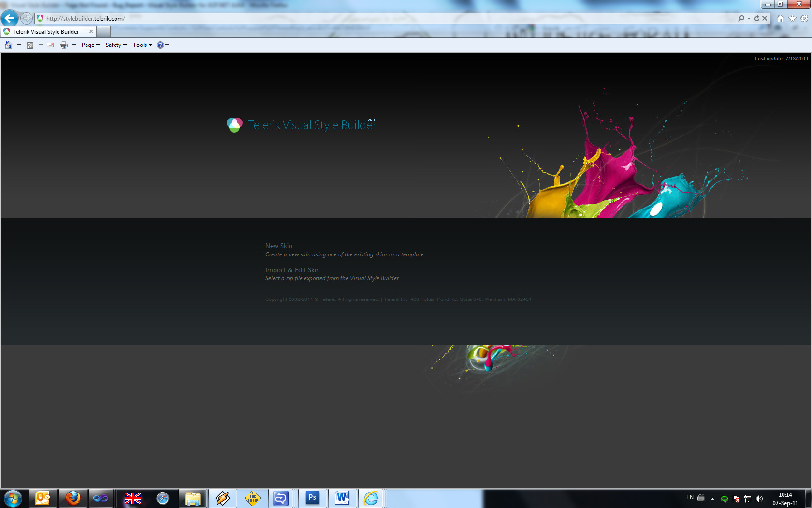Click the address bar URL field

coord(387,18)
